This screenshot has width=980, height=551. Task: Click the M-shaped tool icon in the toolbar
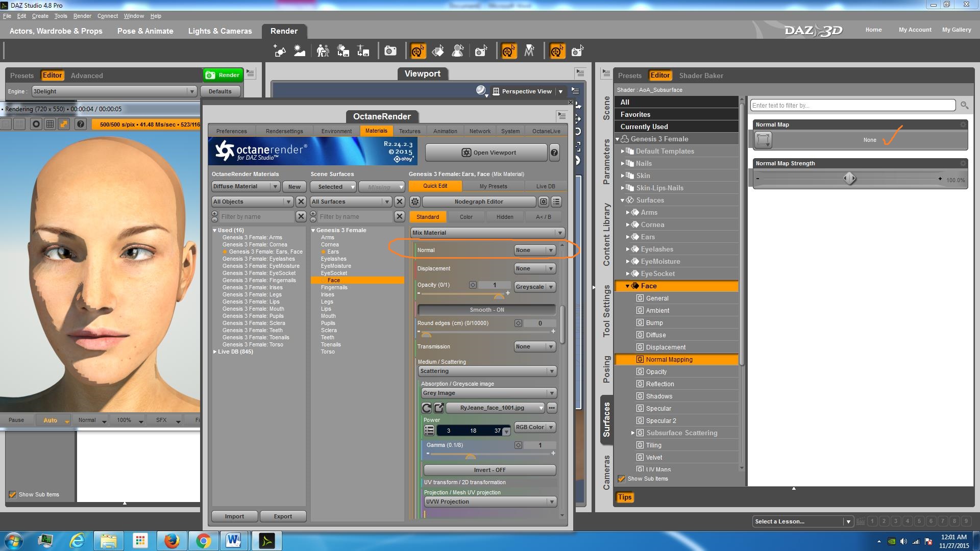pyautogui.click(x=529, y=51)
